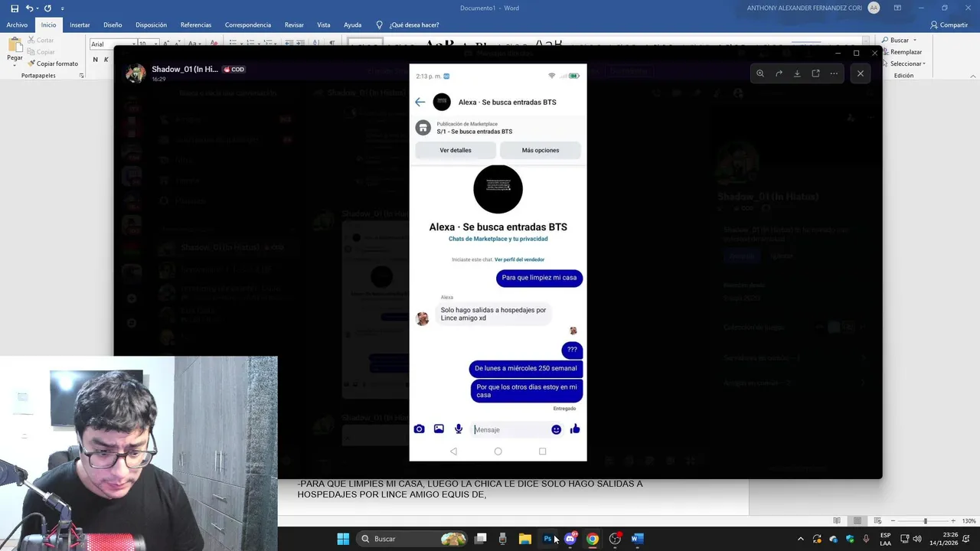Open Discord from the taskbar
The image size is (980, 551).
[x=570, y=539]
